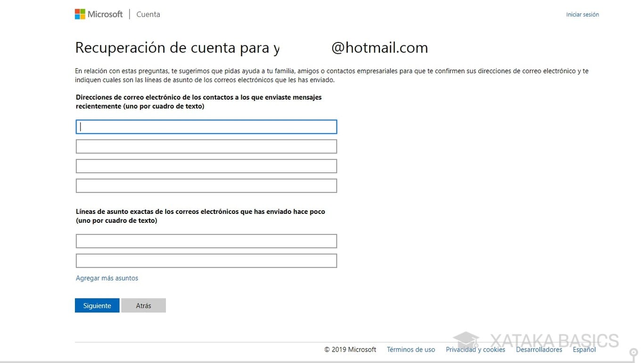
Task: Open the "Privacidad y cookies" link
Action: point(475,349)
